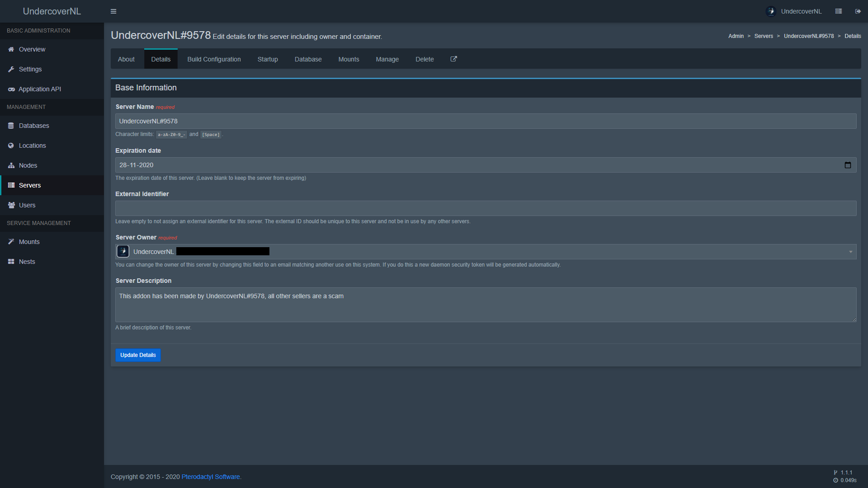Click the Details breadcrumb text
Viewport: 868px width, 488px height.
[853, 36]
